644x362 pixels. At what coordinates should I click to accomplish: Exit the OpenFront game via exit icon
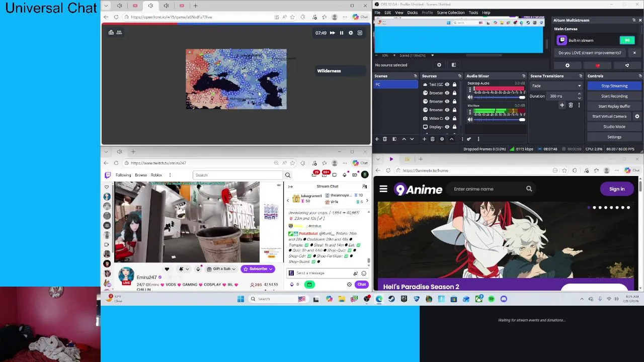click(360, 33)
